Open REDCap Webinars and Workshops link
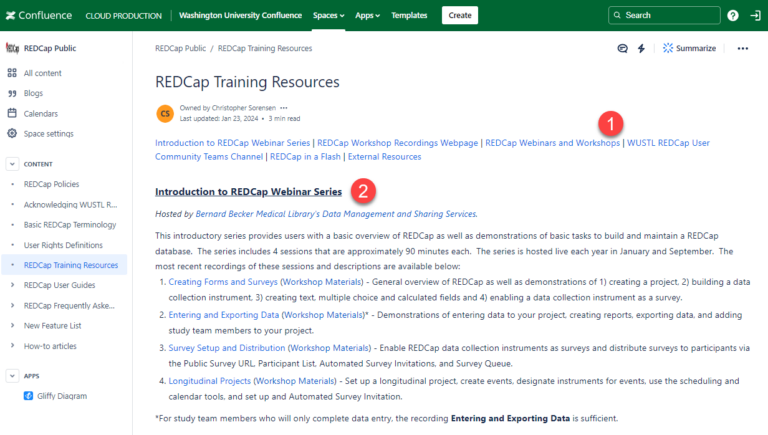Viewport: 768px width, 435px height. click(552, 143)
